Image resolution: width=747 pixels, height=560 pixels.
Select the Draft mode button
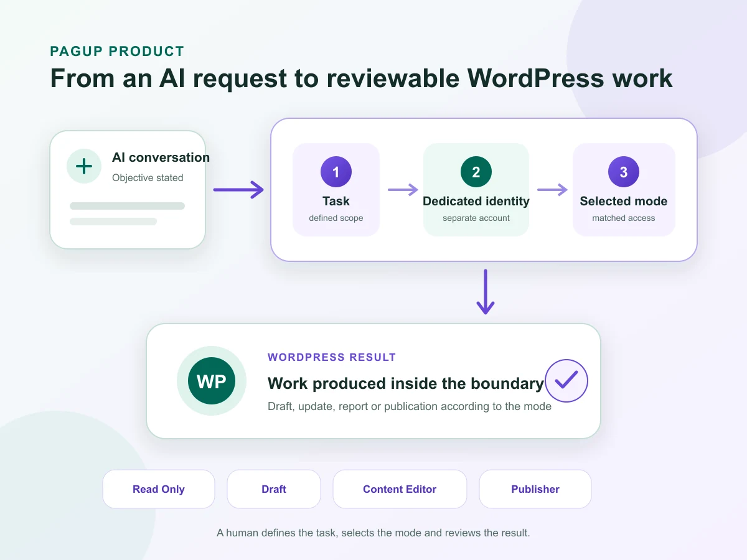pyautogui.click(x=274, y=489)
